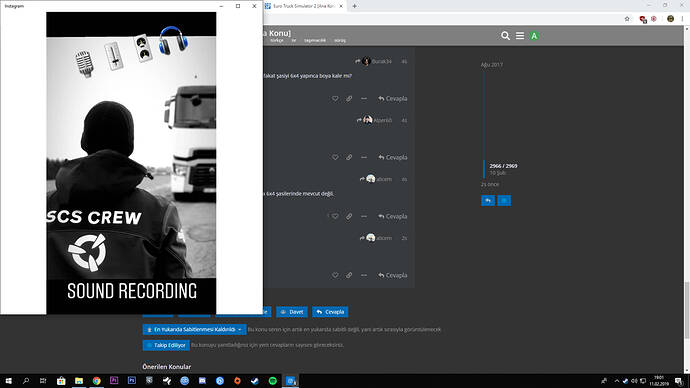This screenshot has width=690, height=388.
Task: Open Burak34's user avatar
Action: [x=366, y=61]
